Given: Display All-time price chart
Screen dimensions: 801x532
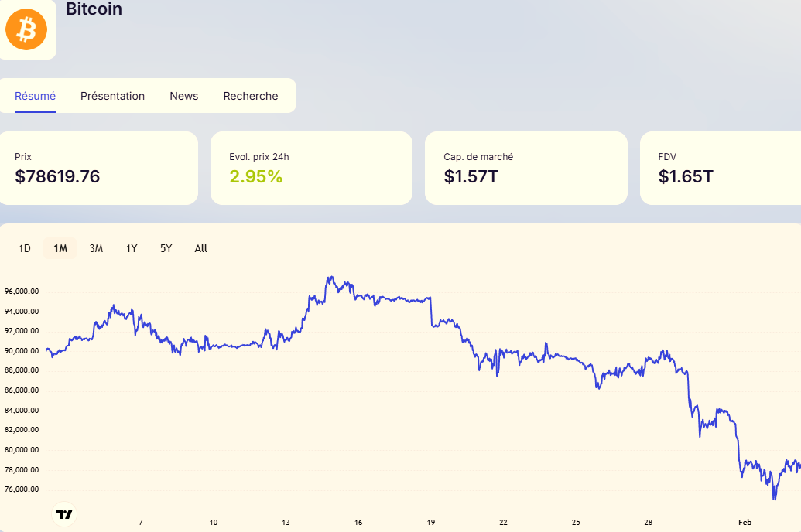Looking at the screenshot, I should 201,248.
